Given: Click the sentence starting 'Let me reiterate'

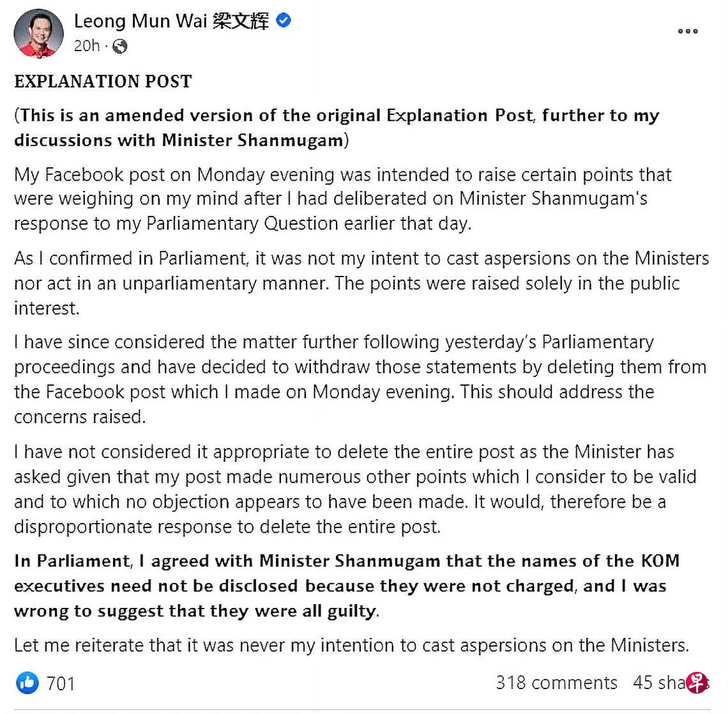Looking at the screenshot, I should [351, 645].
